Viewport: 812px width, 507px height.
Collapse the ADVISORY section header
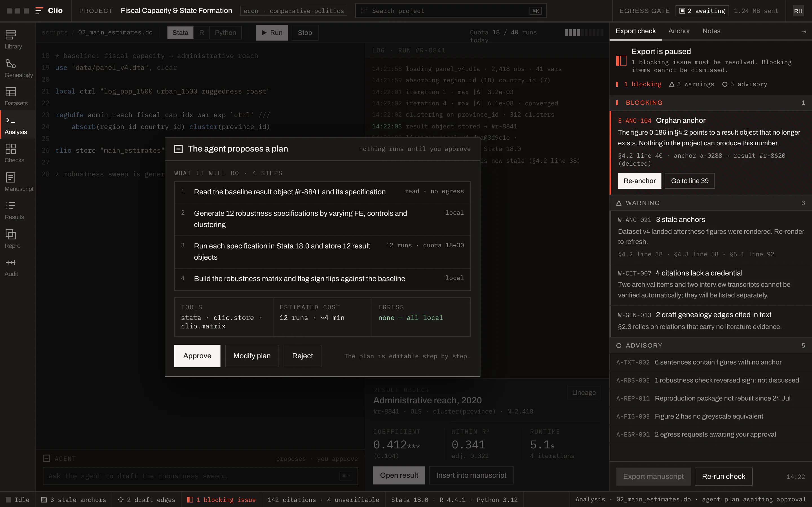coord(710,345)
